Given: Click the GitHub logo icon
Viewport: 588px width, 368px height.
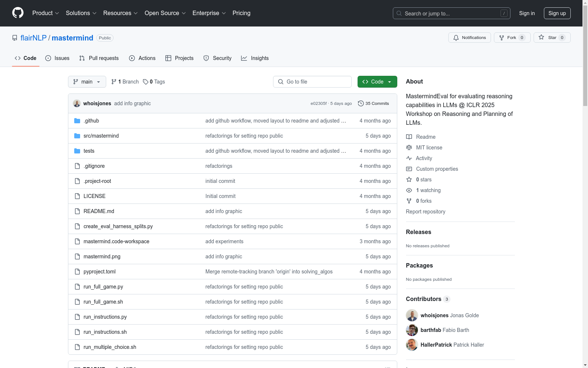Looking at the screenshot, I should (18, 13).
